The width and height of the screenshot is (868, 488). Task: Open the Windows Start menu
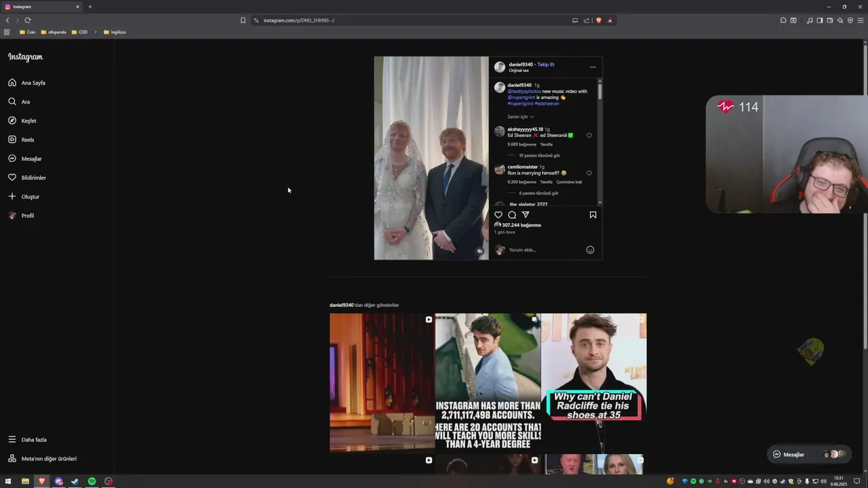click(x=8, y=481)
